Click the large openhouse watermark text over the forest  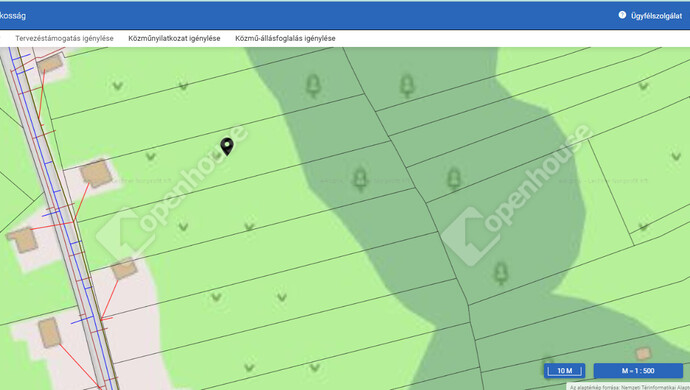click(537, 178)
